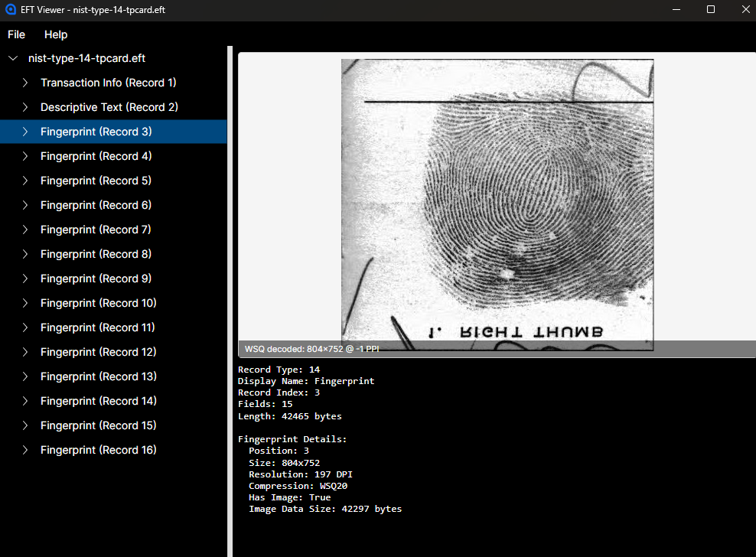This screenshot has width=756, height=557.
Task: Expand Fingerprint (Record 11) chevron
Action: (25, 327)
